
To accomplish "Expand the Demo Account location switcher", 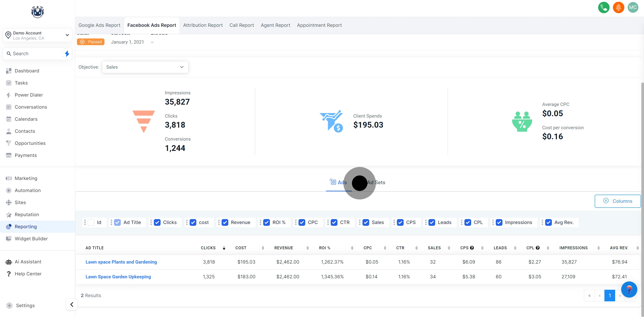I will [x=37, y=35].
